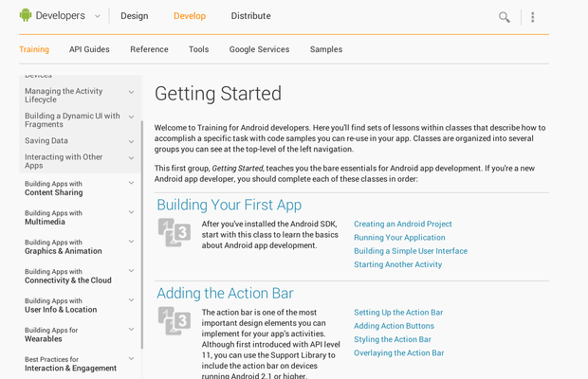Image resolution: width=588 pixels, height=379 pixels.
Task: Expand Building a Dynamic UI with Fragments
Action: click(x=132, y=117)
